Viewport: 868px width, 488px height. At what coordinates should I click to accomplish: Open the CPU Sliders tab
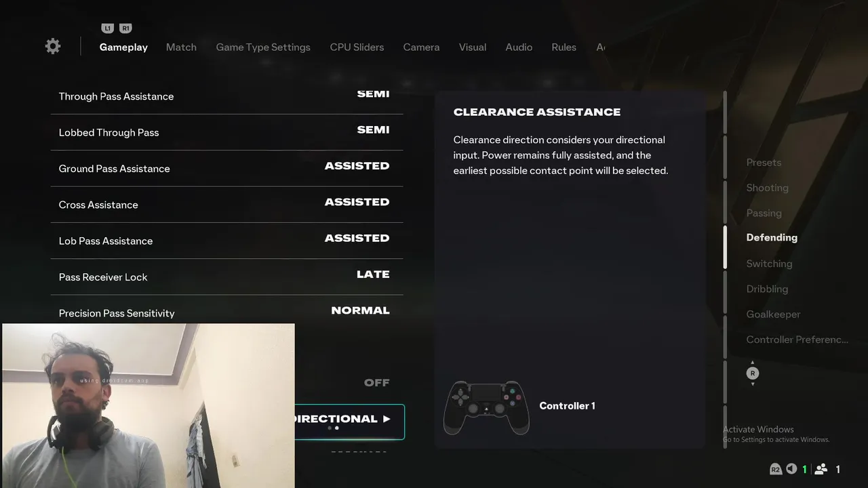(357, 47)
